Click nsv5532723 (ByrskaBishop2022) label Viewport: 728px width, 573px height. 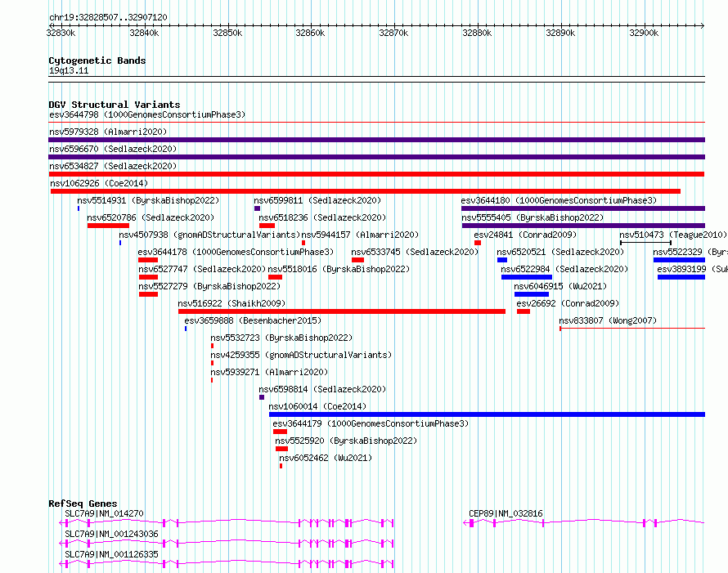[281, 338]
